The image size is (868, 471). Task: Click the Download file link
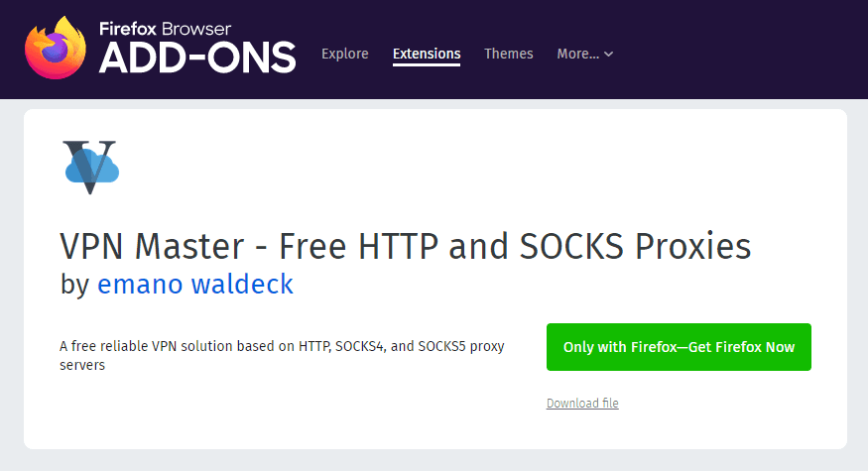coord(582,403)
